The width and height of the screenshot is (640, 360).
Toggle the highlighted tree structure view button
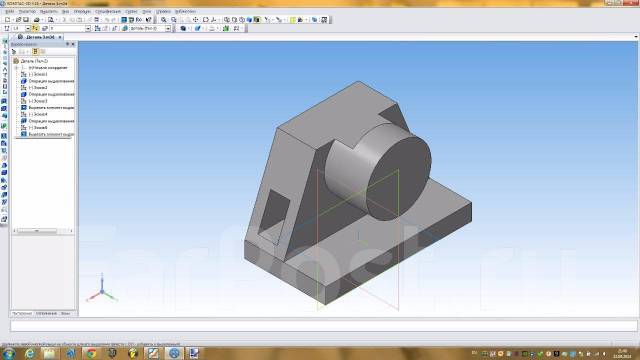click(35, 51)
